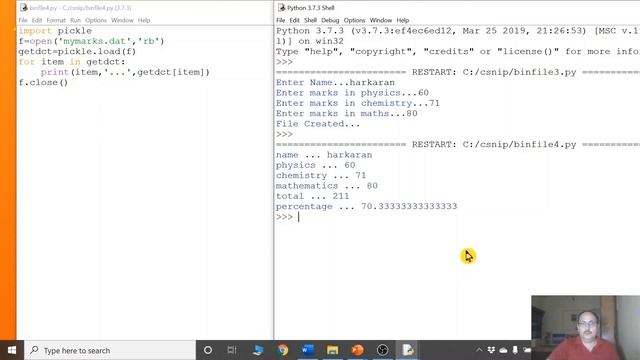Click the getdct=pickle.load(f) code line
The height and width of the screenshot is (360, 640).
point(77,51)
